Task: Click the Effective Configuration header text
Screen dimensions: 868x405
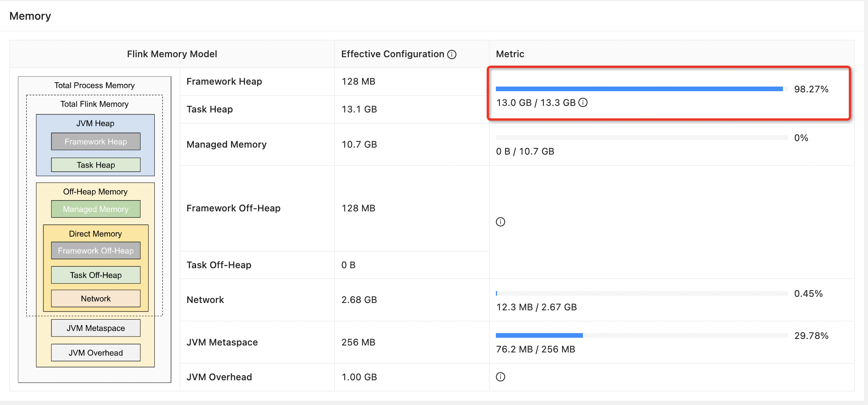Action: pos(393,54)
